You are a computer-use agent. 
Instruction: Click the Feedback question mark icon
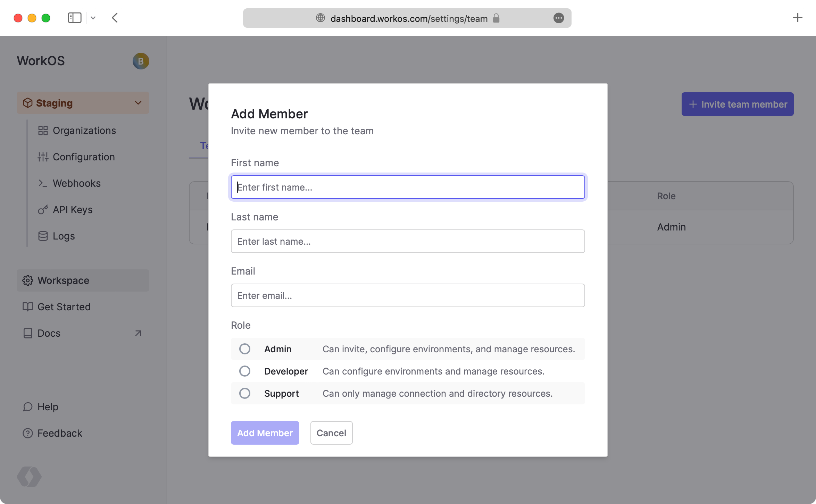pos(27,433)
